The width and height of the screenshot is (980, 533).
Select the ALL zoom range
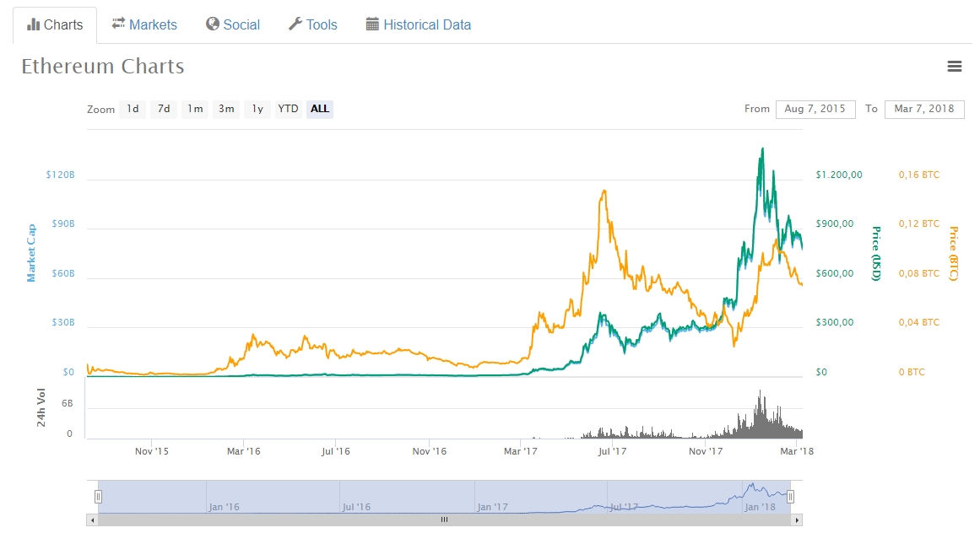click(x=320, y=110)
